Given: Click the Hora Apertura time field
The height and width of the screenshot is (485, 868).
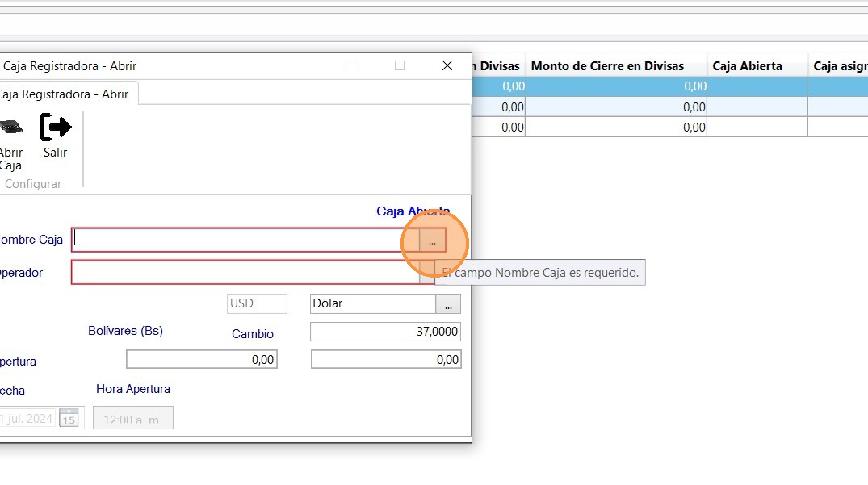Looking at the screenshot, I should 133,418.
